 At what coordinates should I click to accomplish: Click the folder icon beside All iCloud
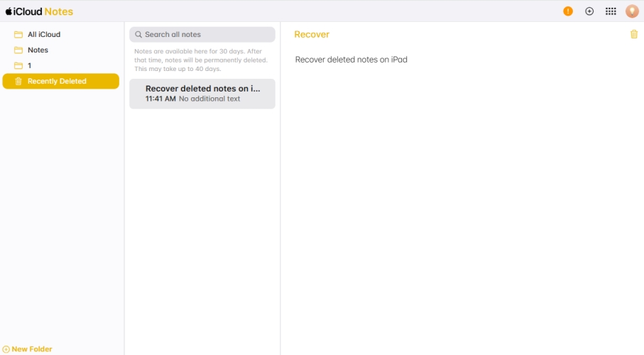(18, 35)
